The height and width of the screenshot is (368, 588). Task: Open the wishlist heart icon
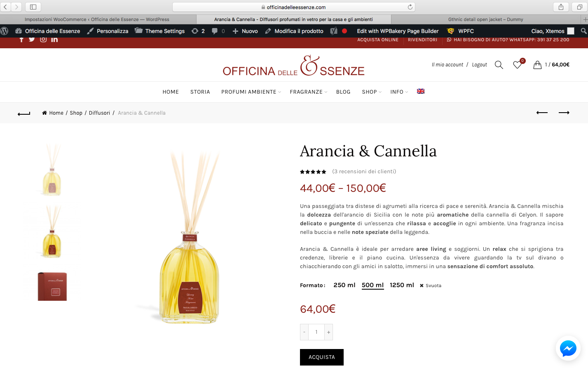[517, 65]
